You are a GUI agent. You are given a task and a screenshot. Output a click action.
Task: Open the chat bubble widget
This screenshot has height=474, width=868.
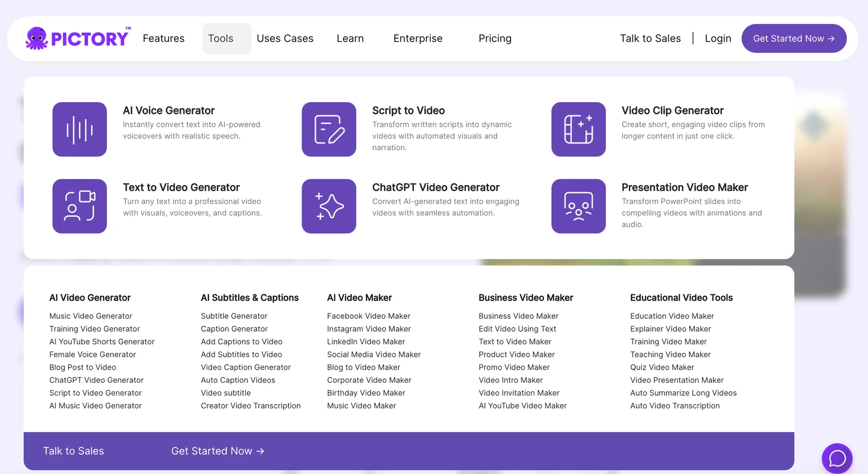(837, 458)
